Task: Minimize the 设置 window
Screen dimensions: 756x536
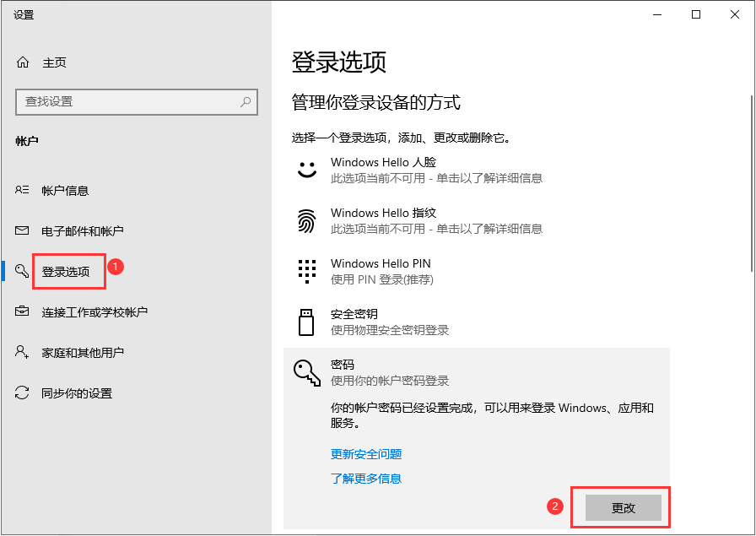Action: (x=657, y=14)
